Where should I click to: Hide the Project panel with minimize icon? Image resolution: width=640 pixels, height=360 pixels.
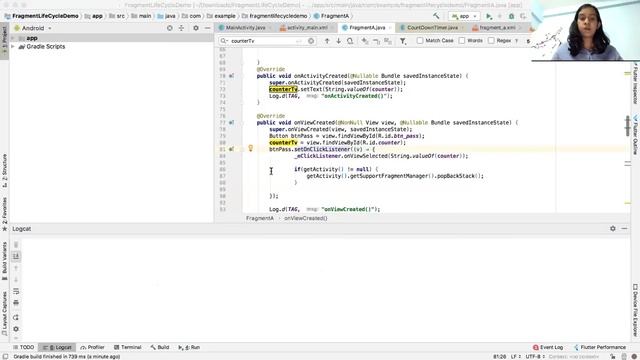click(x=207, y=28)
